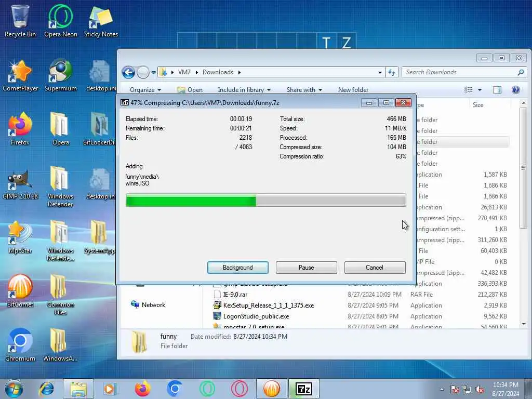Expand the VM7 breadcrumb arrow
The height and width of the screenshot is (399, 532).
point(196,72)
